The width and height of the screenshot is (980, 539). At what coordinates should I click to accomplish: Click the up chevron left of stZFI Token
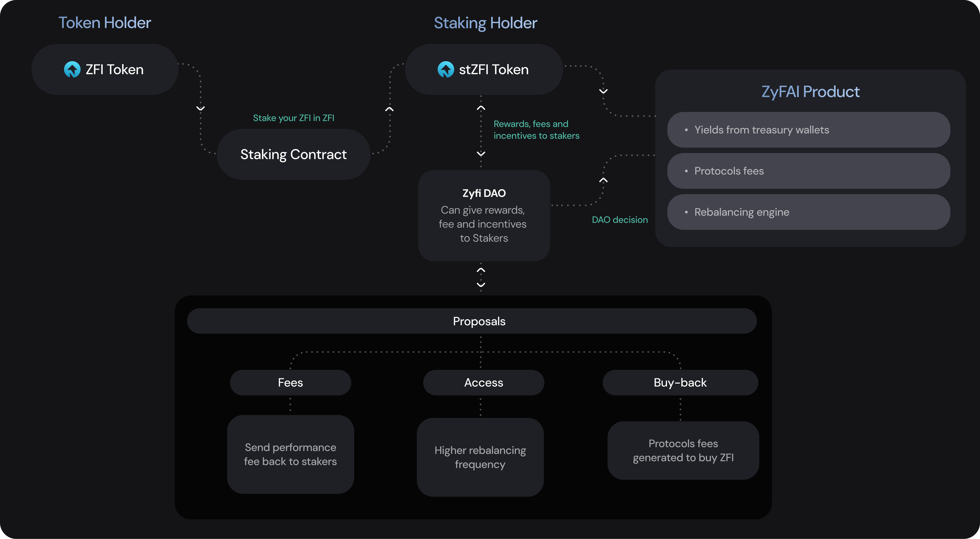(389, 109)
